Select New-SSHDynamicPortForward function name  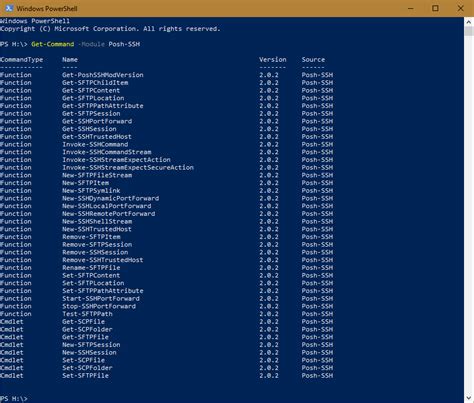[111, 198]
